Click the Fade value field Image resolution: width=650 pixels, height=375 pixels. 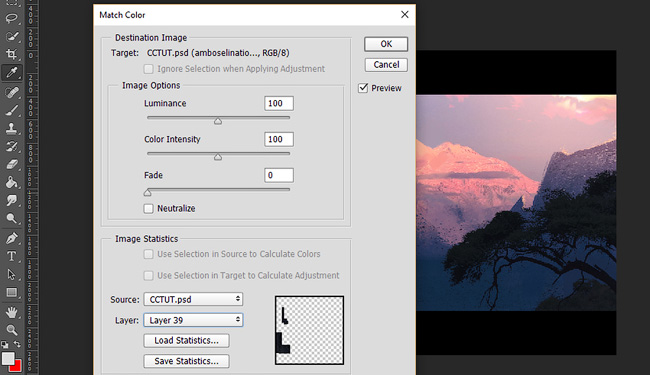point(279,175)
